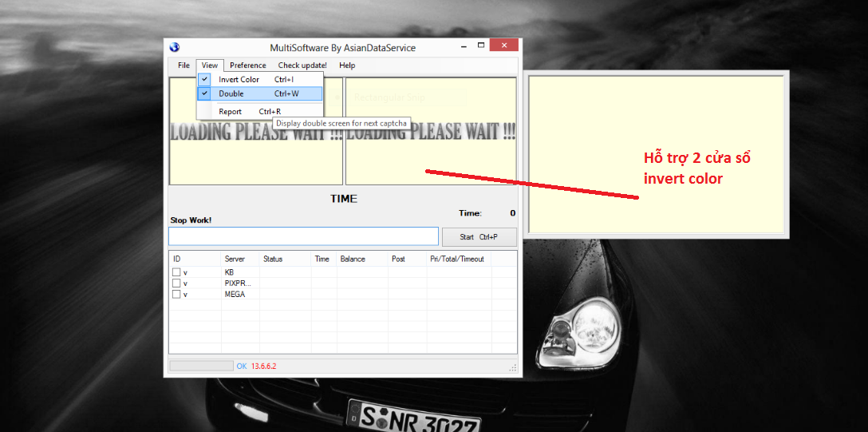This screenshot has height=432, width=868.
Task: Check the checkbox for KB server
Action: tap(176, 272)
